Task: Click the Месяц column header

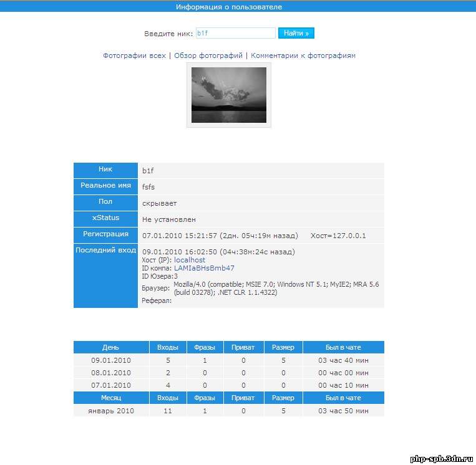Action: point(110,398)
